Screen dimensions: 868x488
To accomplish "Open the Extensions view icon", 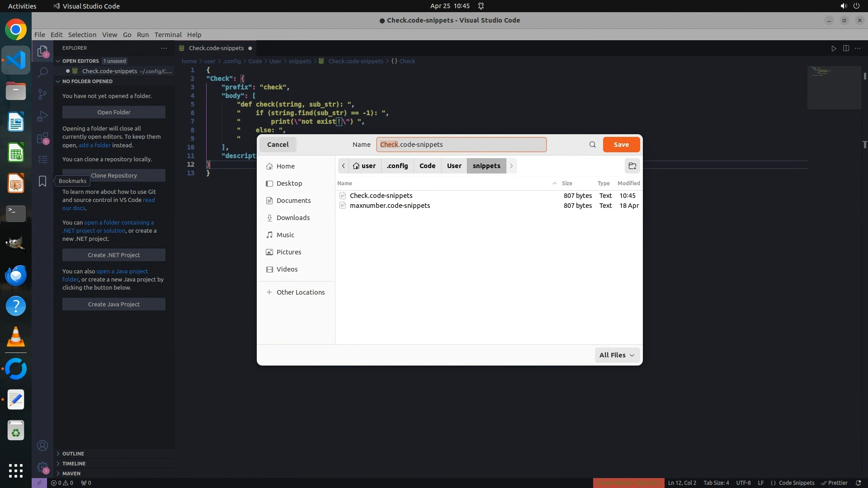I will click(42, 138).
